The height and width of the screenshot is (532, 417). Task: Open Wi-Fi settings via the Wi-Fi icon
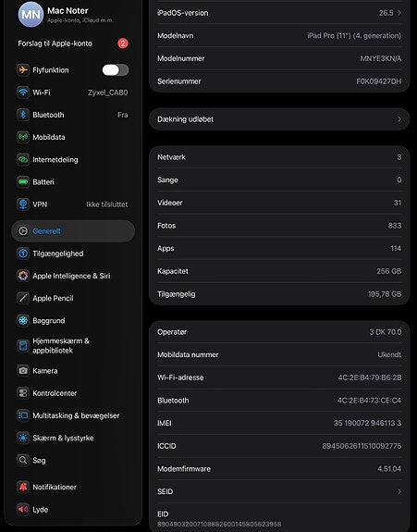click(x=23, y=93)
